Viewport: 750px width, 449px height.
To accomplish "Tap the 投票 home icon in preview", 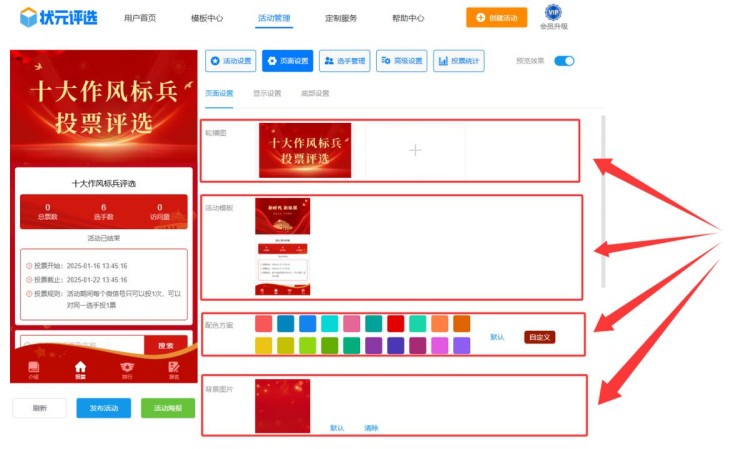I will point(80,369).
